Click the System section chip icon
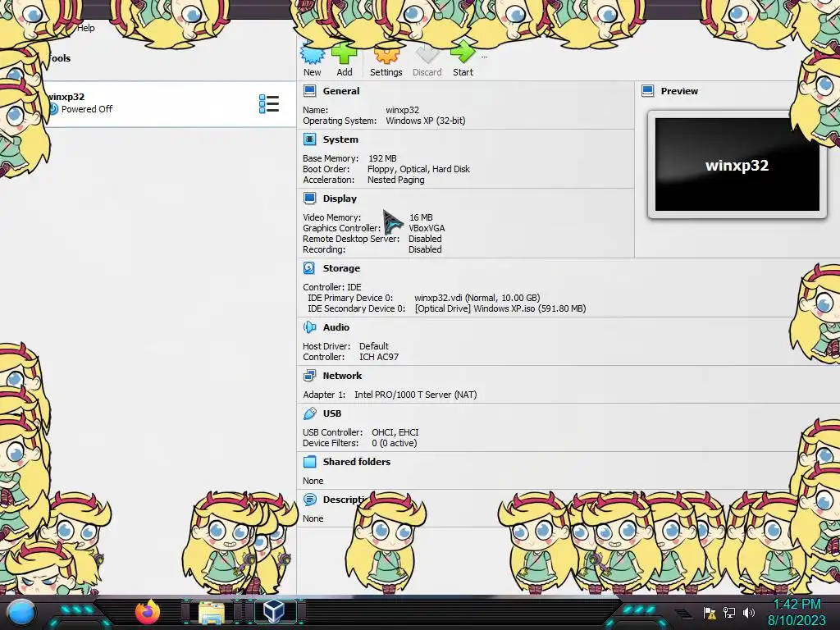Viewport: 840px width, 630px height. pyautogui.click(x=309, y=139)
